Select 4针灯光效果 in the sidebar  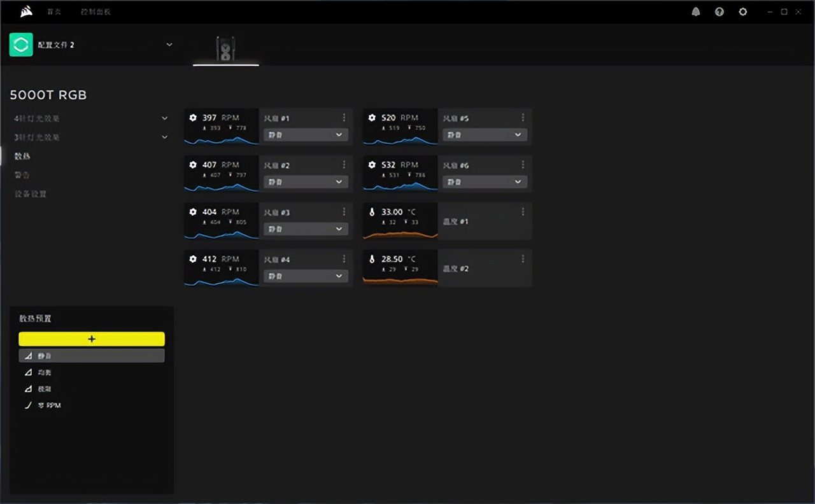[x=38, y=118]
